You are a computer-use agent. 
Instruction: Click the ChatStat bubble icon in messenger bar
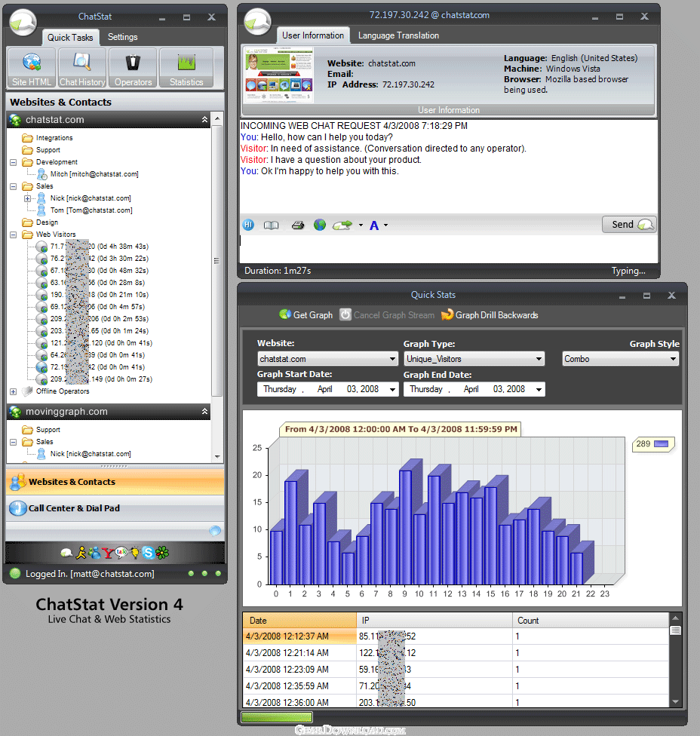(66, 553)
